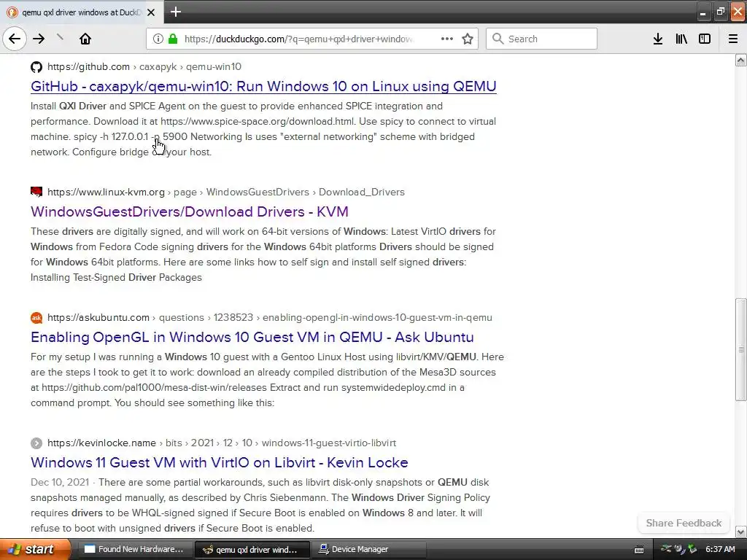Switch to Found New Hardware taskbar window
Image resolution: width=747 pixels, height=560 pixels.
pyautogui.click(x=134, y=549)
